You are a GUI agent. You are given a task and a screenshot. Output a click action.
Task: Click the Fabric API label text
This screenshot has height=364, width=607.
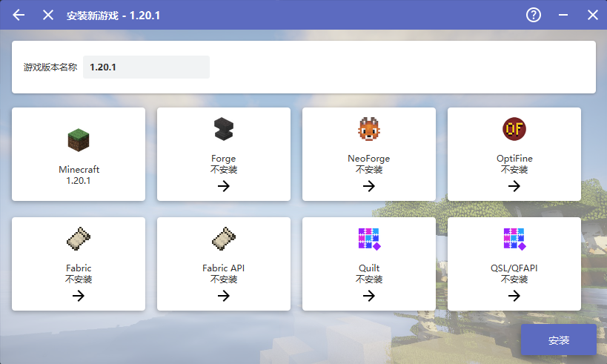tap(224, 268)
